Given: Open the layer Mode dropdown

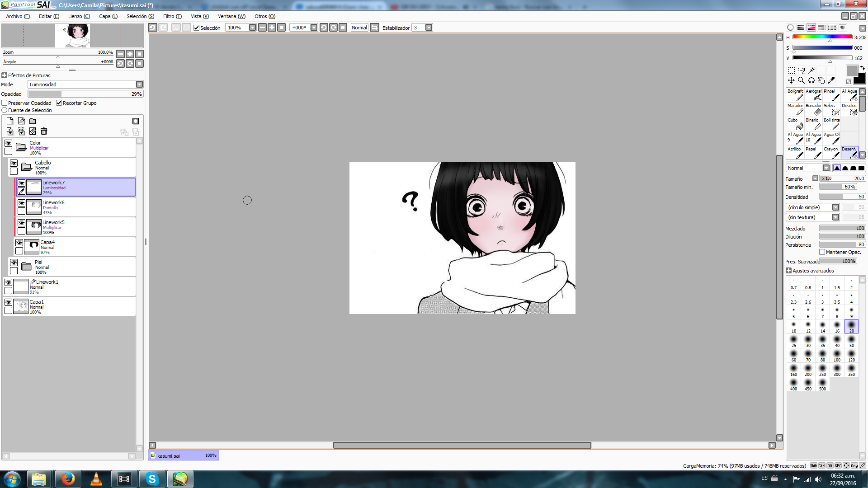Looking at the screenshot, I should click(139, 84).
